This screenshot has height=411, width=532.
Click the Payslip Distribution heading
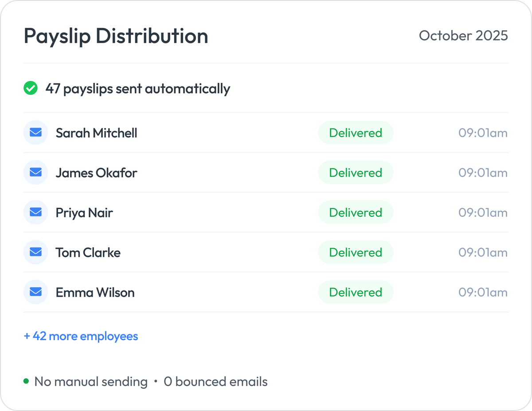coord(116,36)
